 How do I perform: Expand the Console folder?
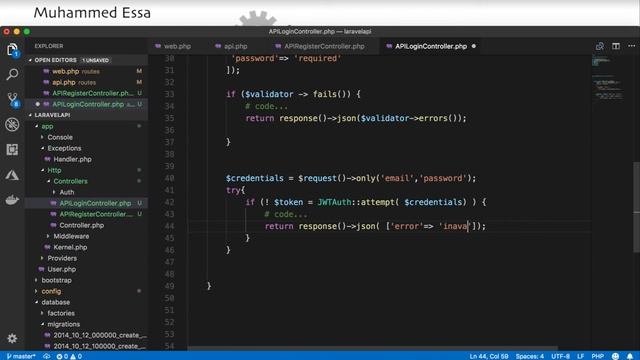[42, 138]
